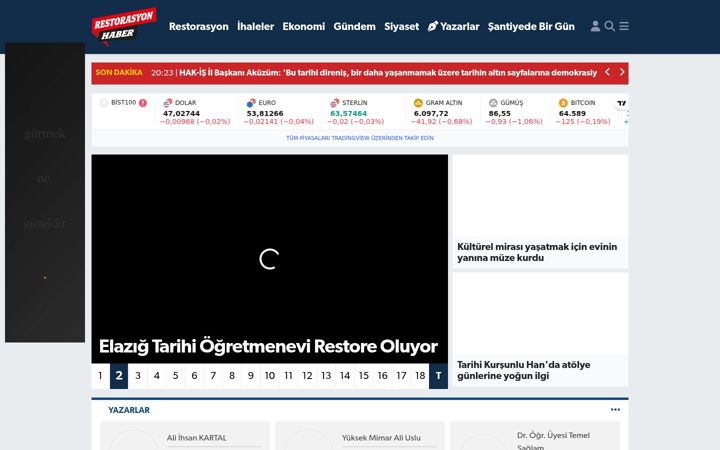This screenshot has width=720, height=450.
Task: Select slide number 13
Action: (326, 376)
